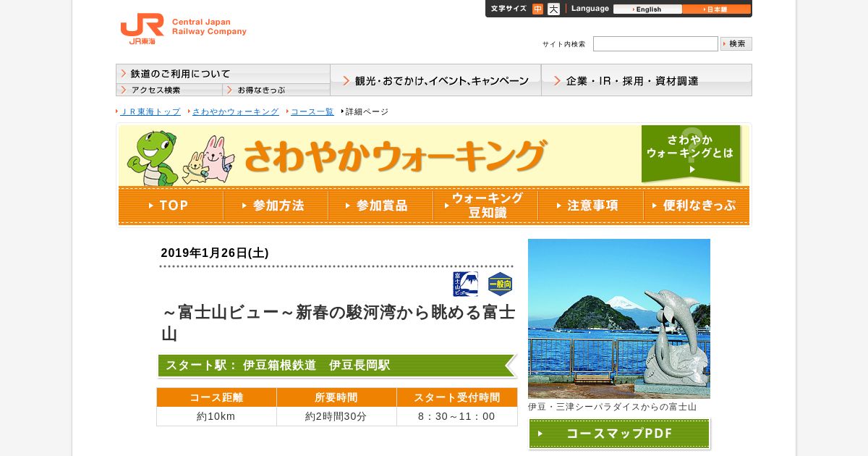This screenshot has height=456, width=868.
Task: Set text size to 大 (large)
Action: (x=553, y=9)
